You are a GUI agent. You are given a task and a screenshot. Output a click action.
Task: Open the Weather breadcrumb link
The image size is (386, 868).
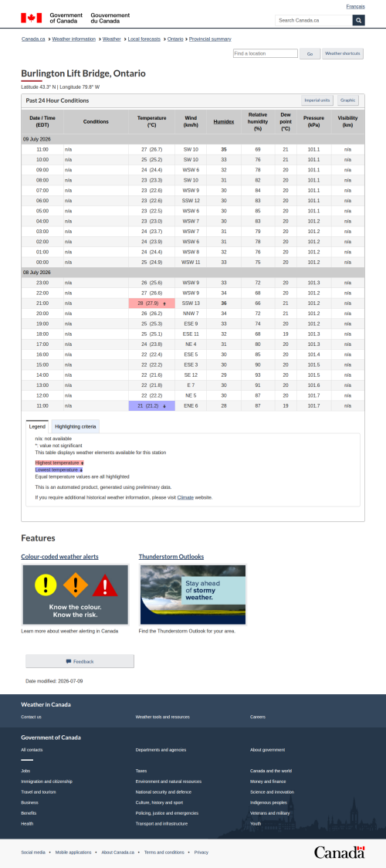pyautogui.click(x=112, y=39)
